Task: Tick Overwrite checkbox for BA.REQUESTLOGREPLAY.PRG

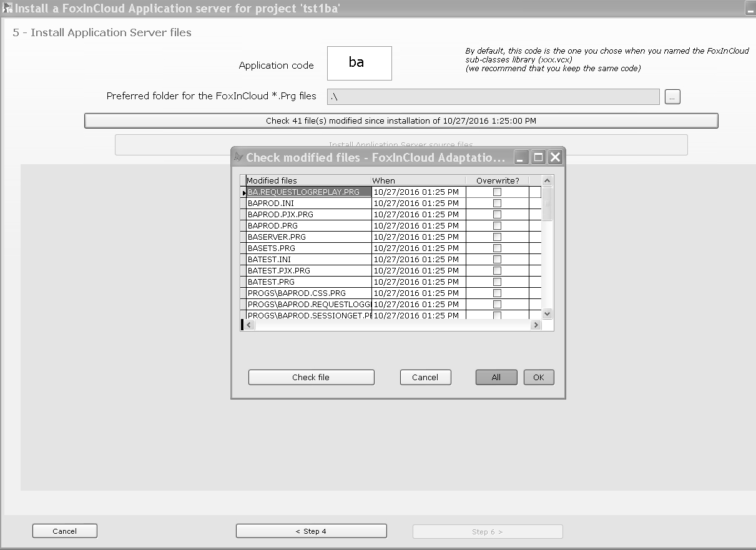Action: 497,192
